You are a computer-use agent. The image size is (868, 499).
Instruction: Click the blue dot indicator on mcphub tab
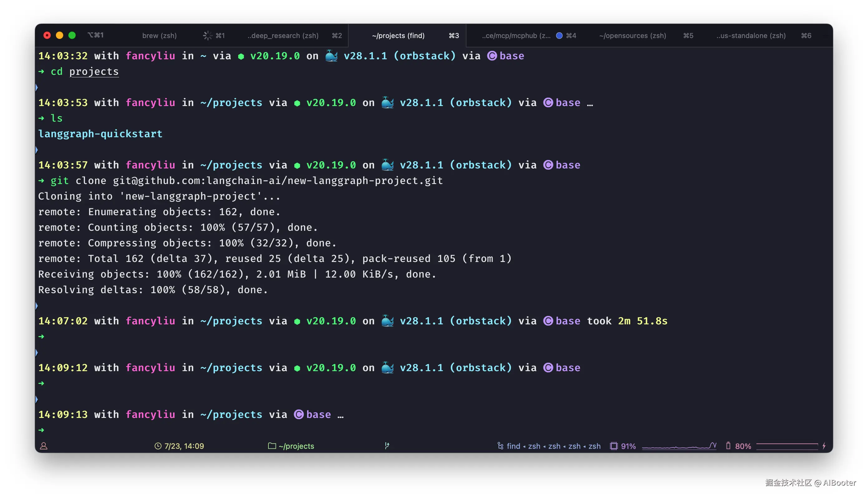[x=559, y=36]
